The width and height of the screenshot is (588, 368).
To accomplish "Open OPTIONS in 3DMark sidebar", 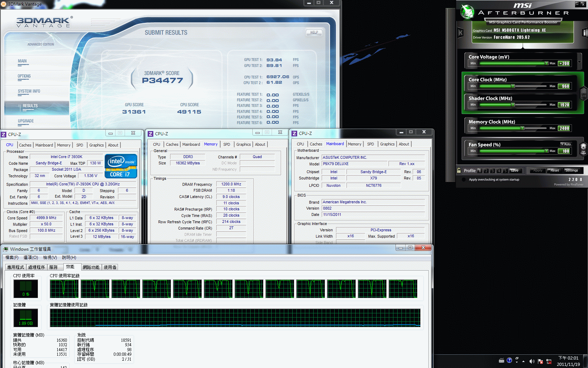I will pyautogui.click(x=24, y=76).
